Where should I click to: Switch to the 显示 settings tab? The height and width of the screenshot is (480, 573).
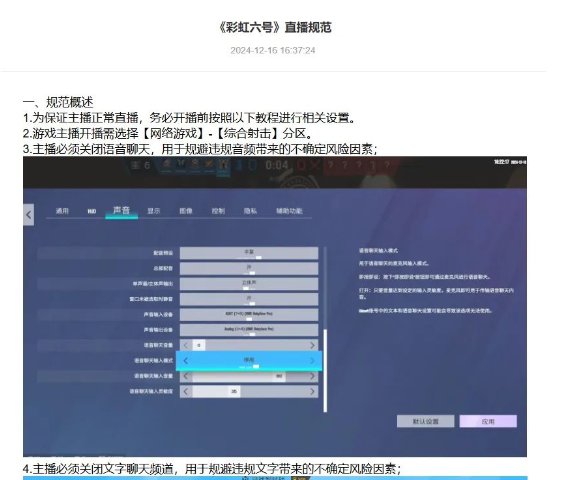pyautogui.click(x=153, y=211)
